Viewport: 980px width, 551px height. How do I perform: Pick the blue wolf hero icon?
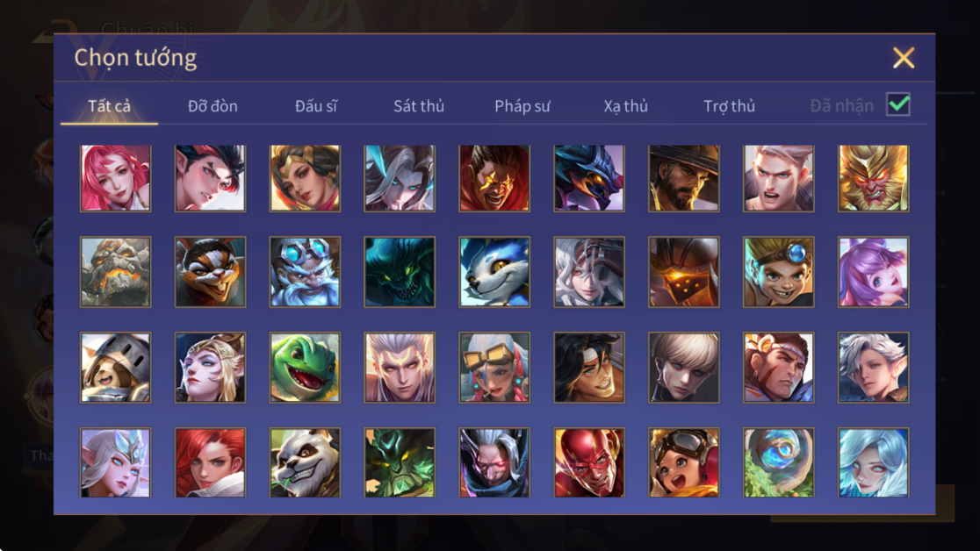click(x=494, y=272)
